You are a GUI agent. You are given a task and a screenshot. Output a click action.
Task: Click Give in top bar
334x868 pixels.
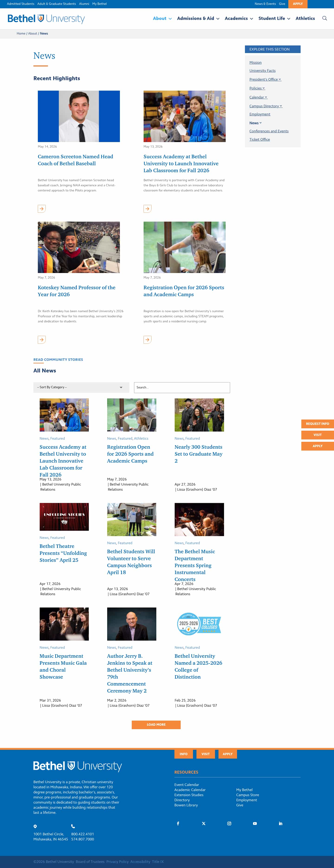pyautogui.click(x=282, y=4)
